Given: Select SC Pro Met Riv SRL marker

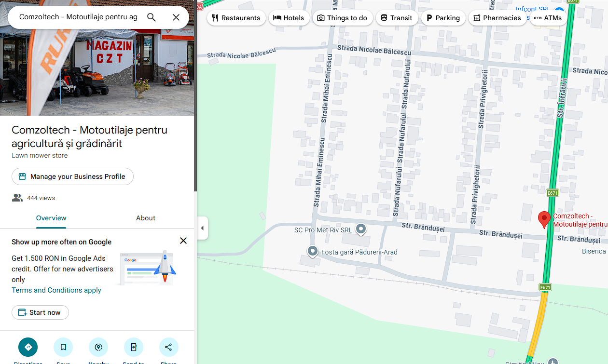Looking at the screenshot, I should click(x=361, y=229).
